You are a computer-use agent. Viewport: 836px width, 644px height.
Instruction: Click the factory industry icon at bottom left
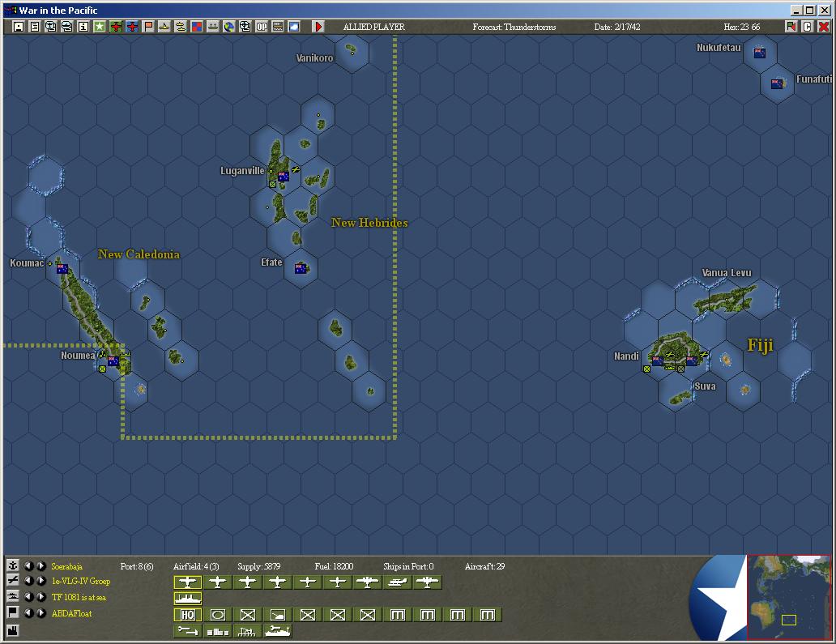13,631
